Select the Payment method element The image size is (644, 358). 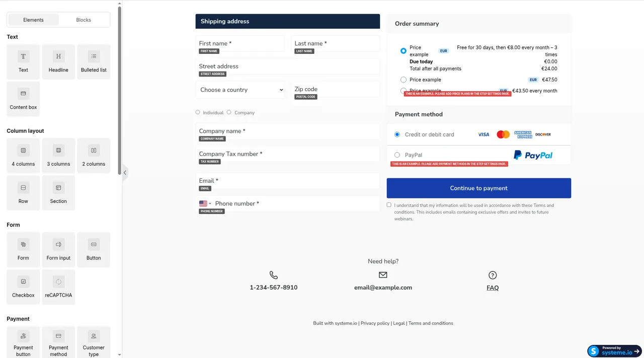[58, 342]
